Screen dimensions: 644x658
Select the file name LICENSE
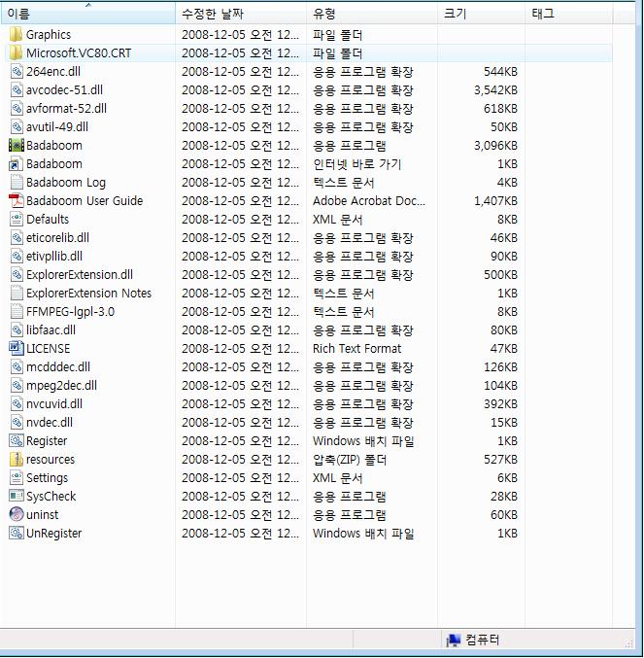48,349
